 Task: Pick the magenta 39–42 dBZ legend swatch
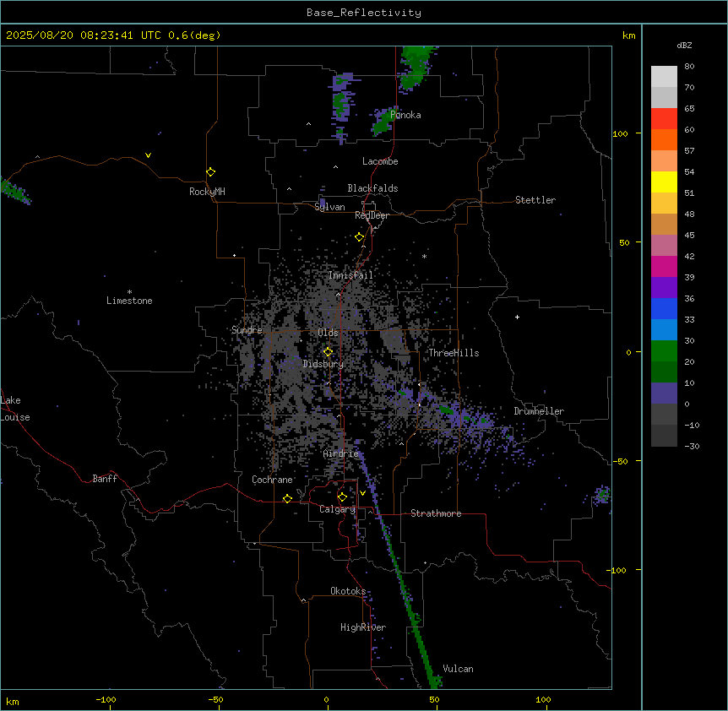click(x=664, y=266)
